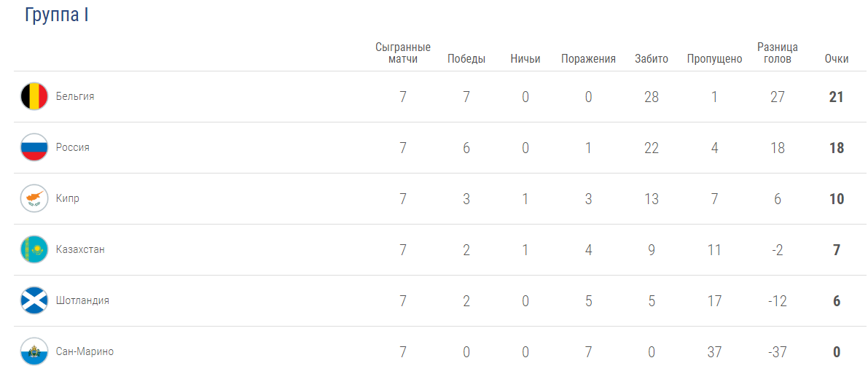
Task: Select the Казахстан team name
Action: click(80, 249)
